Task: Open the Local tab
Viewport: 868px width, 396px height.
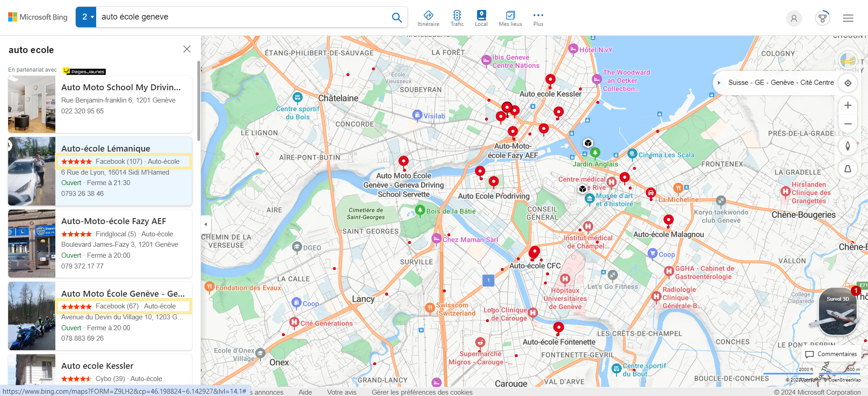Action: (x=481, y=18)
